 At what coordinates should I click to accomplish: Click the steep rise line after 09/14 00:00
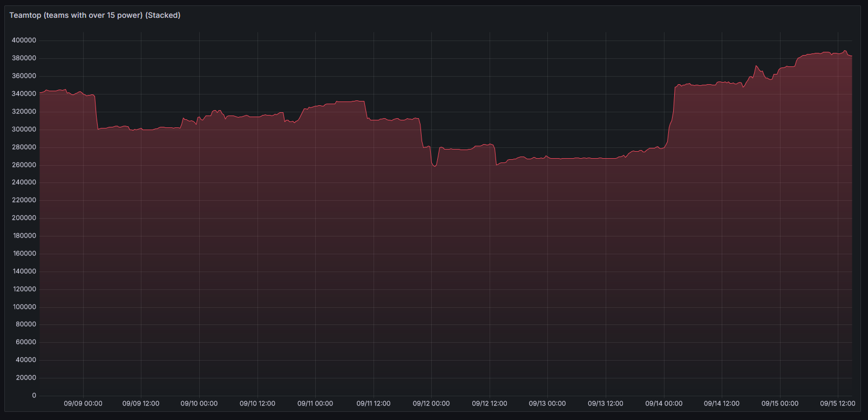coord(673,108)
